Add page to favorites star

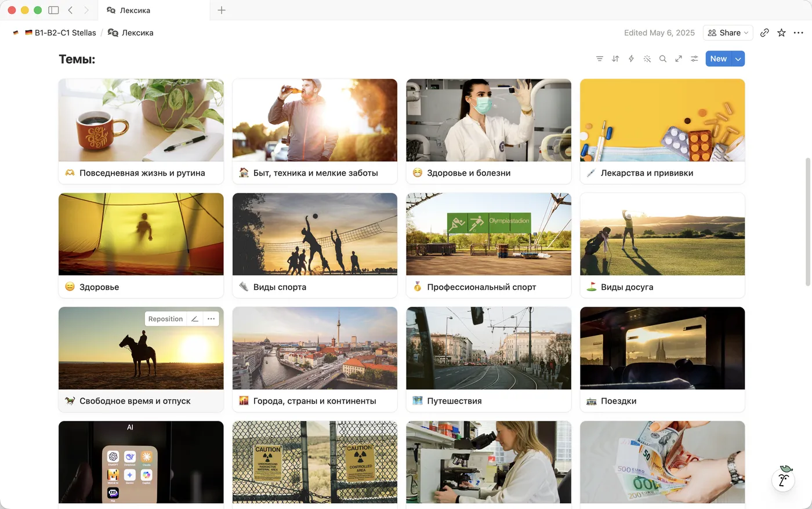[x=781, y=33]
